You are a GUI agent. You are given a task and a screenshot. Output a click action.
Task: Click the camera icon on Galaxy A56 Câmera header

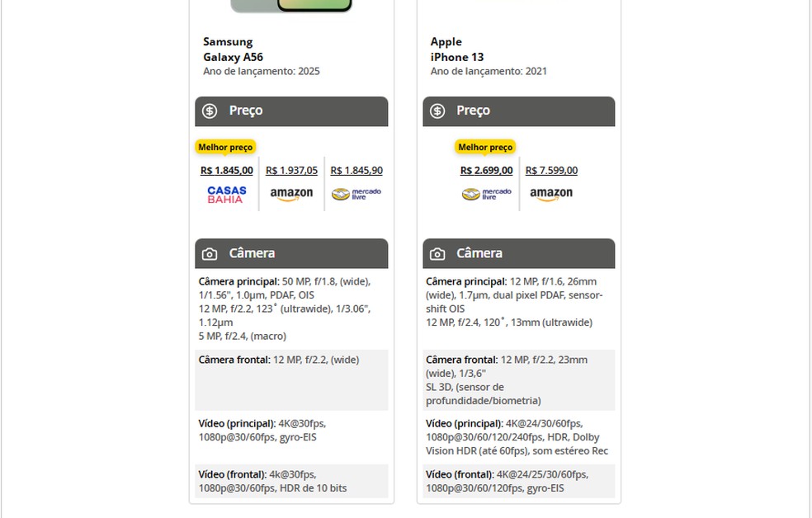point(210,253)
